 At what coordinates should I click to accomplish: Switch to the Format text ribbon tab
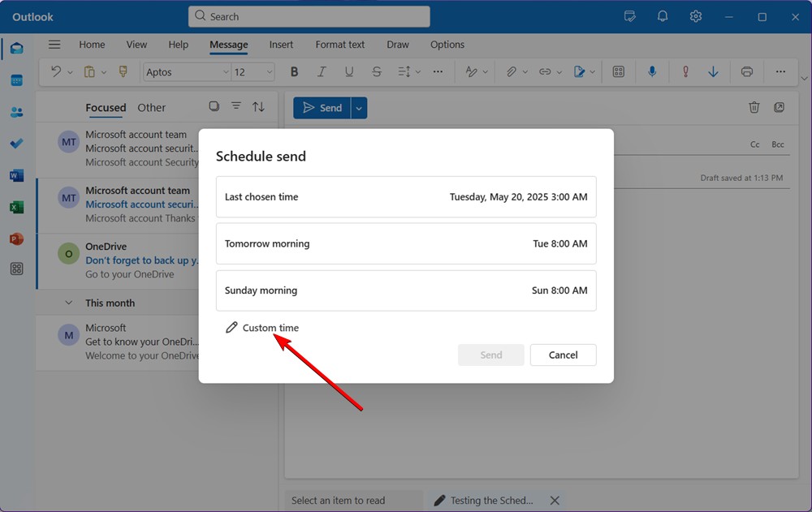tap(339, 45)
